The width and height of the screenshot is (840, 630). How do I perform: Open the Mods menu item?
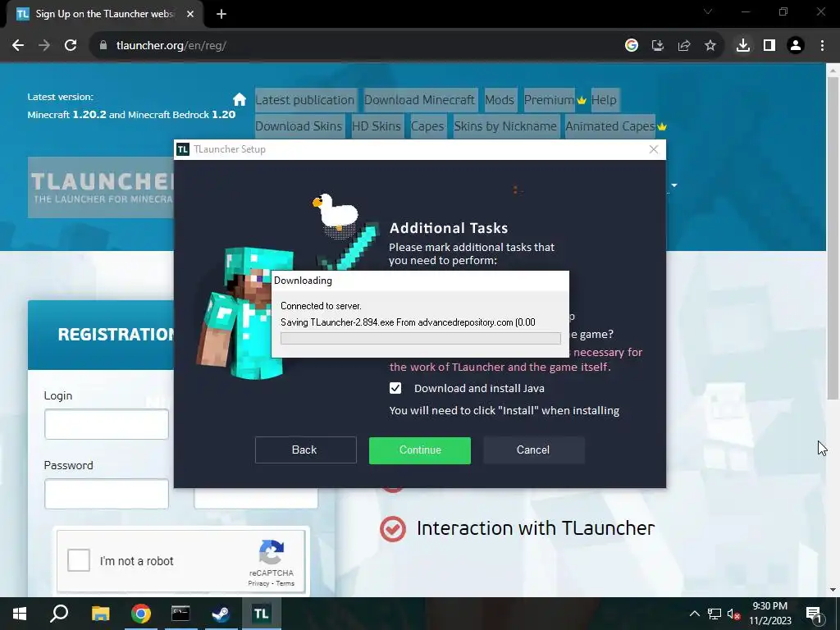coord(500,100)
